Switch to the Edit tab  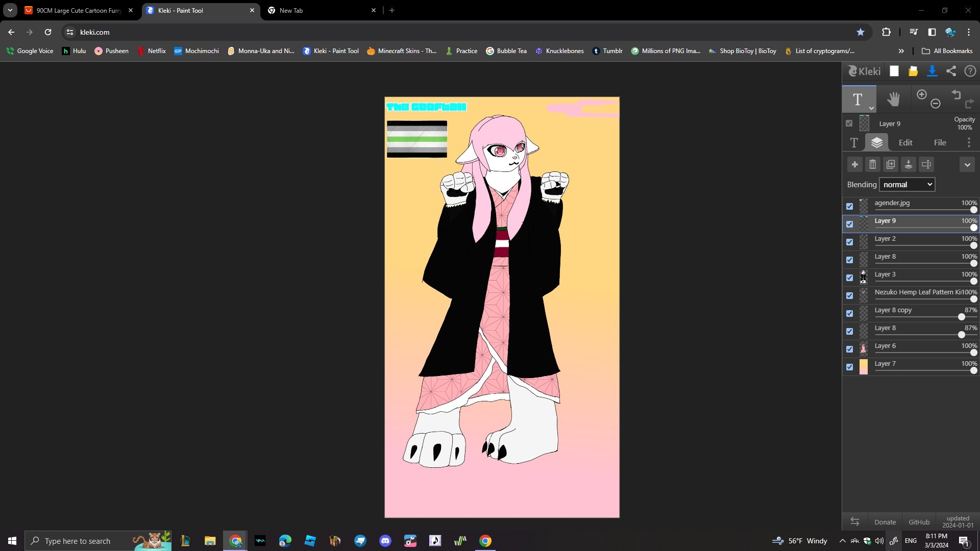click(905, 143)
